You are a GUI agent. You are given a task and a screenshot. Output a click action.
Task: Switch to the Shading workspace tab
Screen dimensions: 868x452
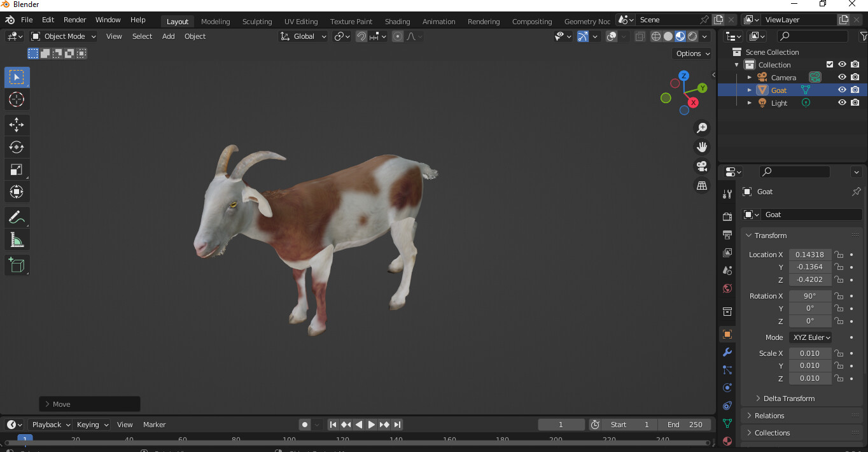click(397, 21)
